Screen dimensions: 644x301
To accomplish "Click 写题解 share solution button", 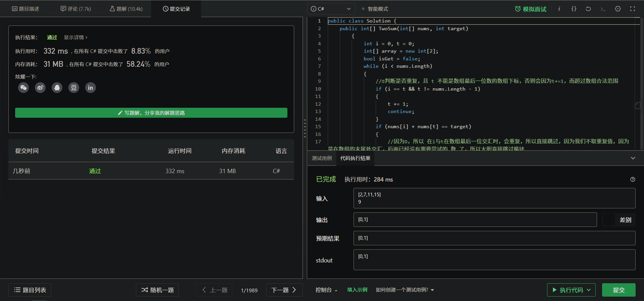I will click(x=151, y=113).
